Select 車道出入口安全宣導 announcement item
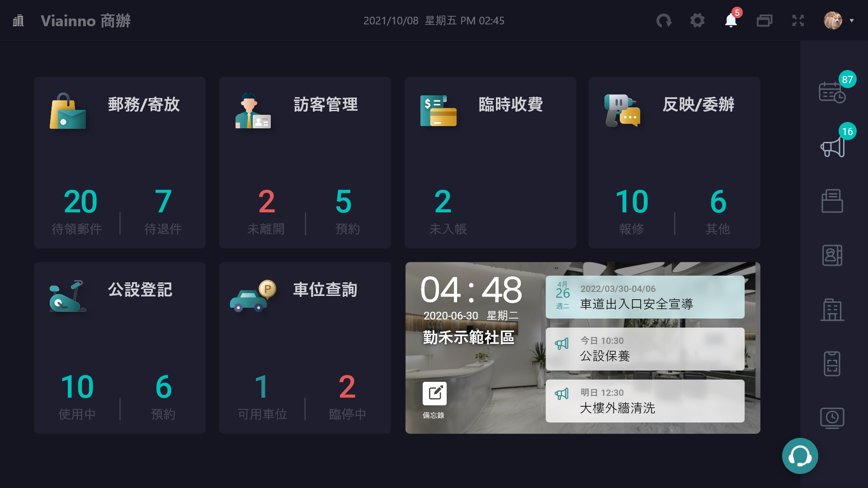Viewport: 868px width, 488px height. [645, 297]
